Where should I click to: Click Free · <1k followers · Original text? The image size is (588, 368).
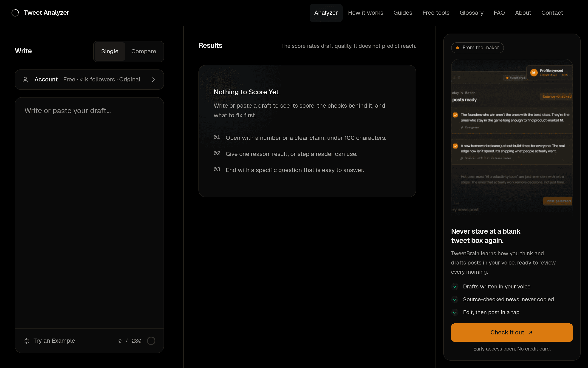[102, 80]
